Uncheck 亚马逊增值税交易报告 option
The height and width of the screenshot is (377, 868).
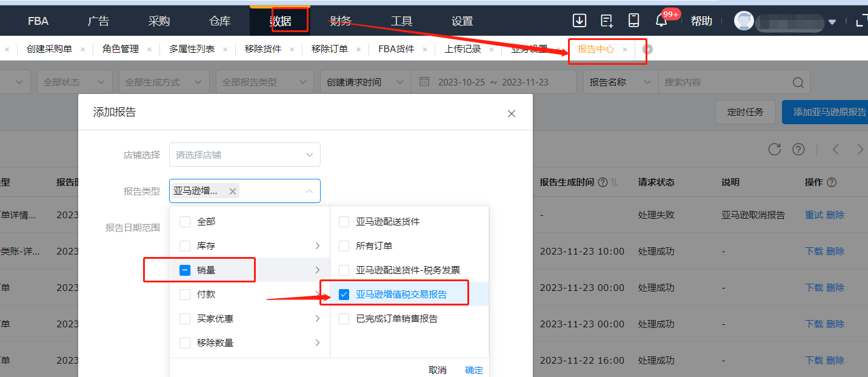click(x=344, y=295)
